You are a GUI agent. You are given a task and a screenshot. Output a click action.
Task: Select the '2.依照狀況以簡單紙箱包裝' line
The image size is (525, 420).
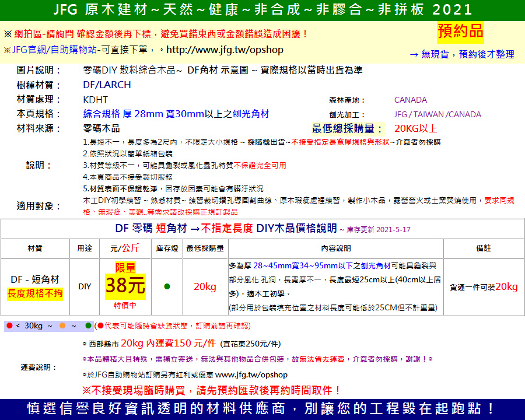(128, 154)
